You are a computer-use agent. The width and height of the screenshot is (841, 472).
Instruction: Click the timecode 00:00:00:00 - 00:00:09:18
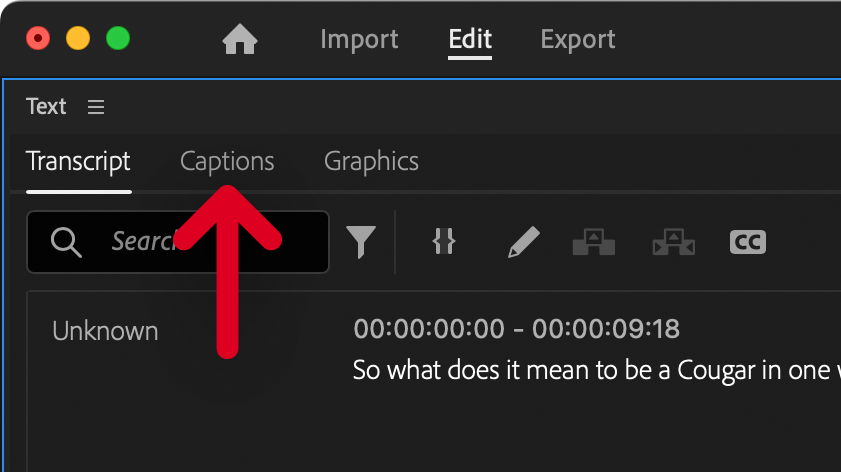516,330
